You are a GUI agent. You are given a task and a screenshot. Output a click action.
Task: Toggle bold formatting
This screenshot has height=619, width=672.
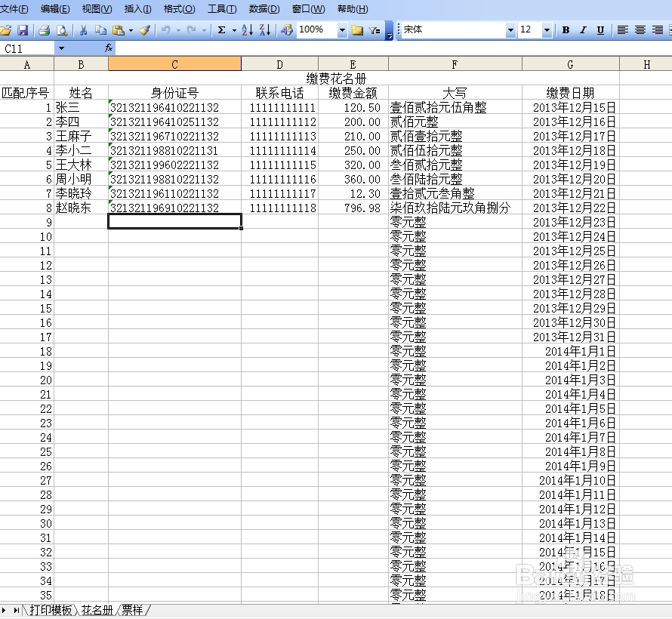tap(565, 30)
